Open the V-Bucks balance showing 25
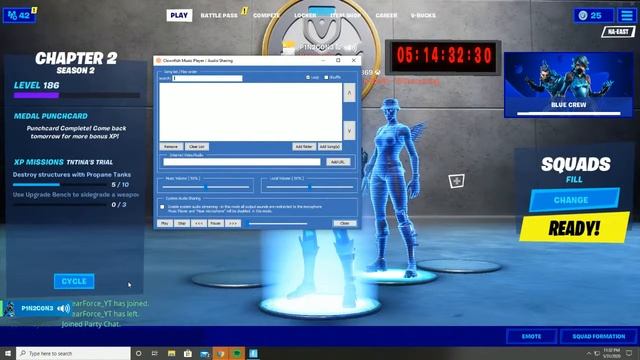The height and width of the screenshot is (360, 640). 593,16
